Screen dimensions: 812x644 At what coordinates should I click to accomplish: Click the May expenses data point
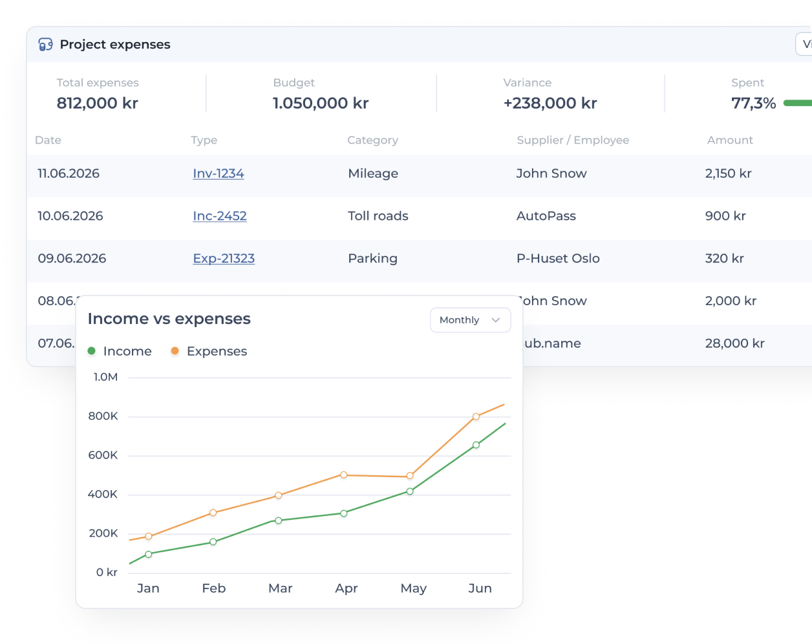click(x=410, y=476)
